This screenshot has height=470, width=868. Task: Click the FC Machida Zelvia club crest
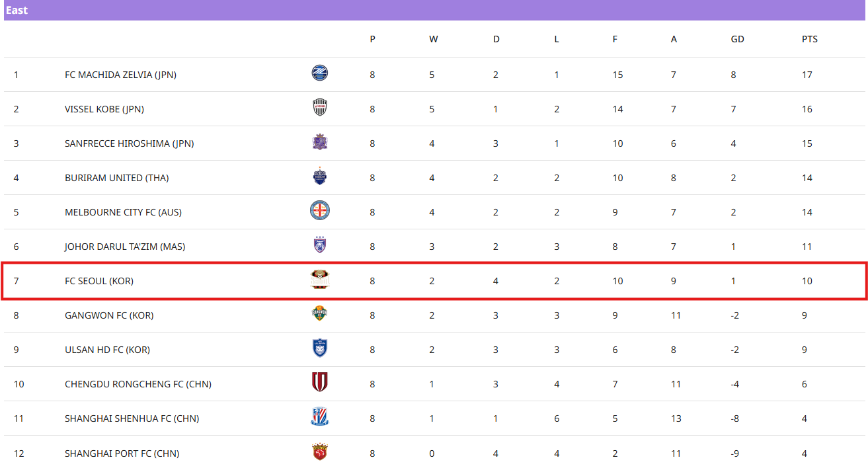tap(319, 73)
